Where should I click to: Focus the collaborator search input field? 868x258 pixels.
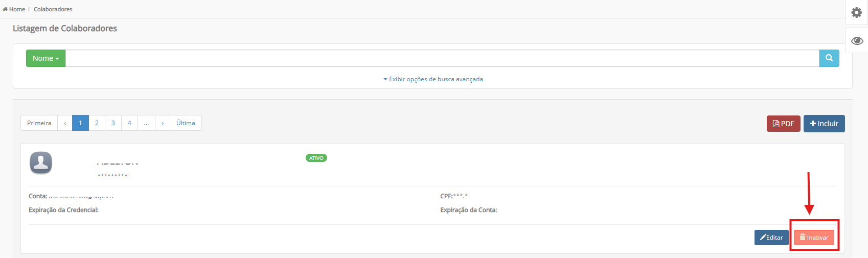(442, 58)
